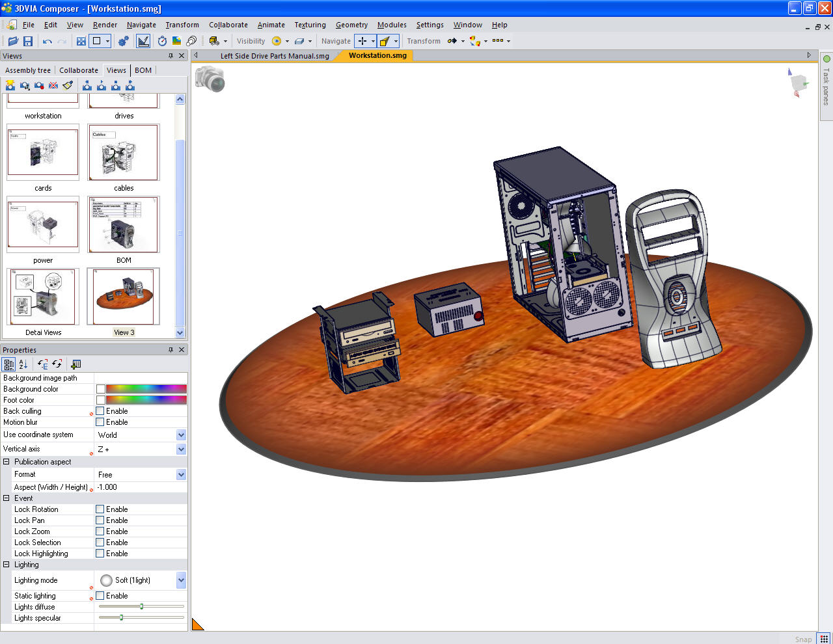Click the Save disk icon in toolbar
Viewport: 833px width, 644px height.
point(28,41)
